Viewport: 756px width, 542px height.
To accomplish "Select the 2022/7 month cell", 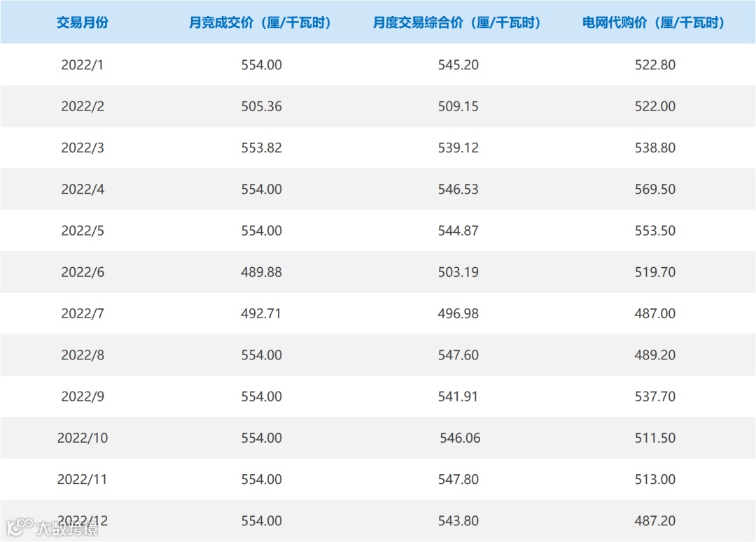I will point(83,313).
